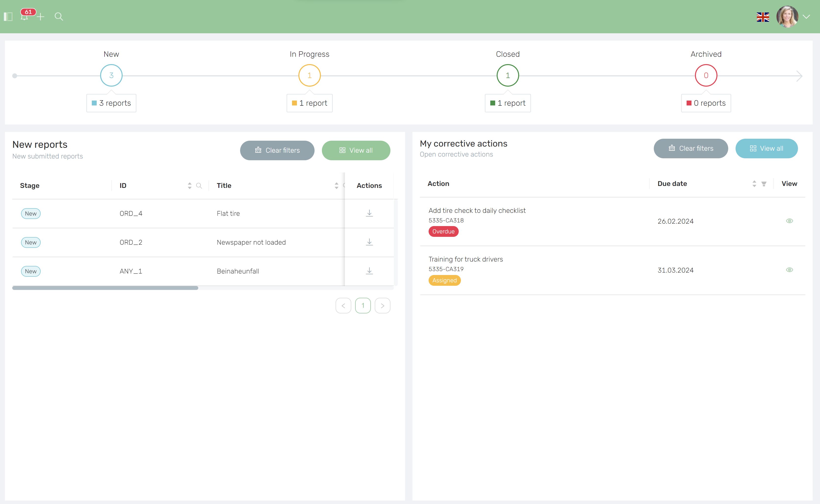Download the Newspaper not loaded report

click(x=369, y=242)
